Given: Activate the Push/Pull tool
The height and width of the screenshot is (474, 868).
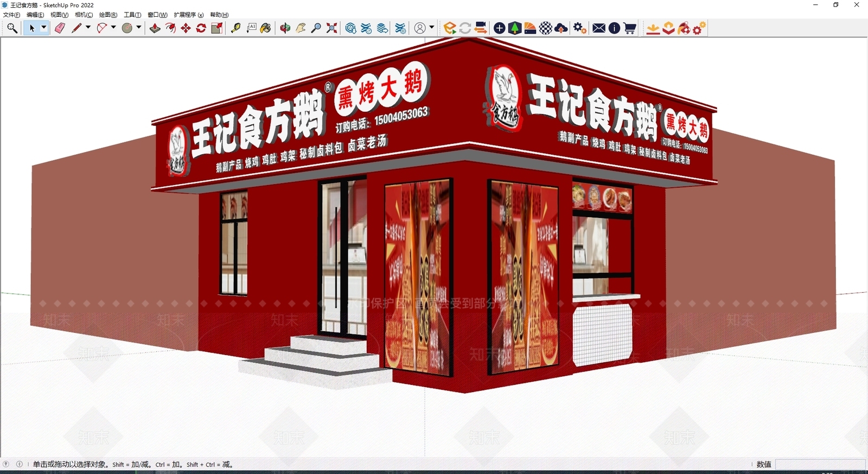Looking at the screenshot, I should point(155,28).
